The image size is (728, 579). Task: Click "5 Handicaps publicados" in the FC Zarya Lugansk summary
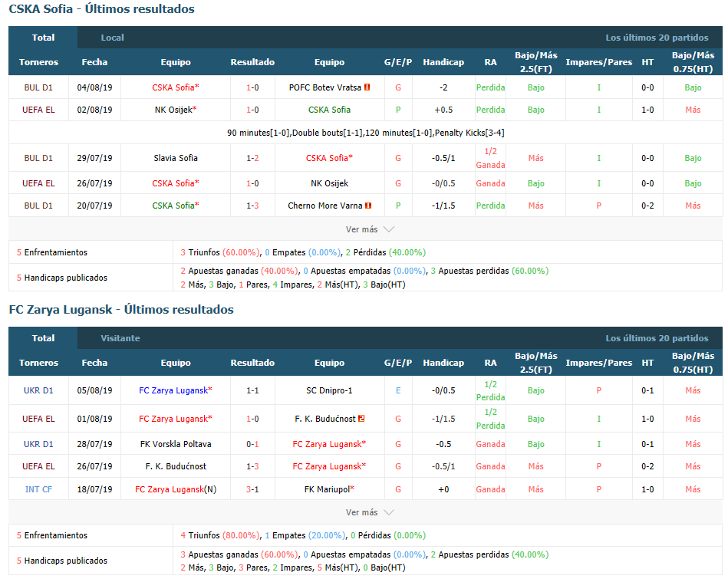tap(61, 561)
